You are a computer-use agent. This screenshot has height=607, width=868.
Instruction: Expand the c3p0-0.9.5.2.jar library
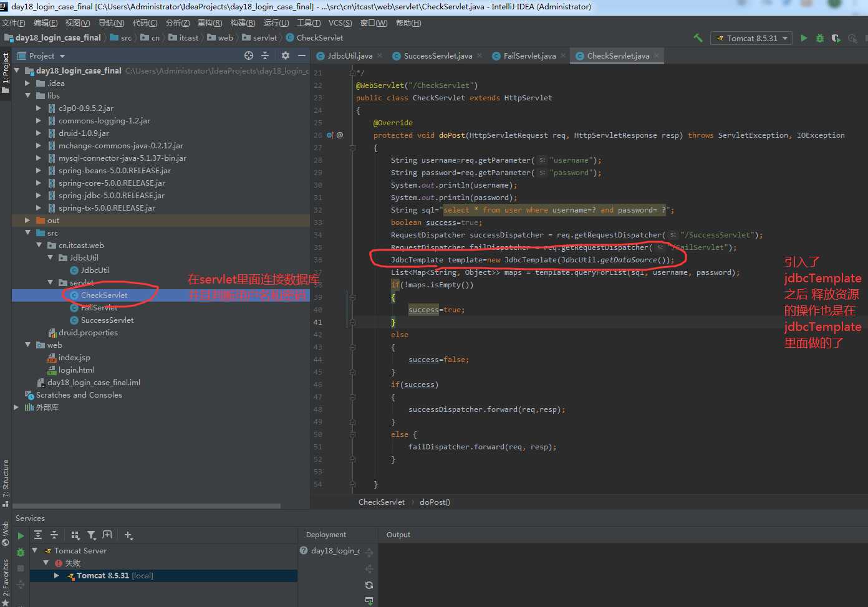(39, 108)
